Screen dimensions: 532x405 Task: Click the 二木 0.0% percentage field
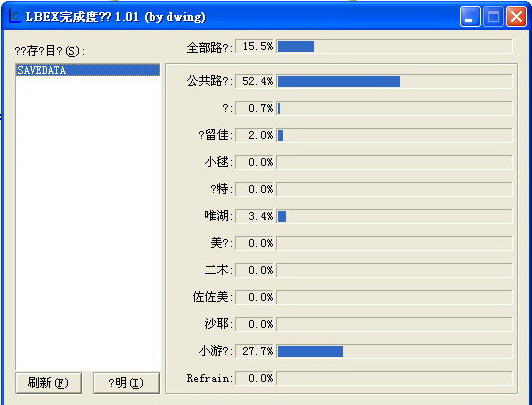pyautogui.click(x=254, y=270)
